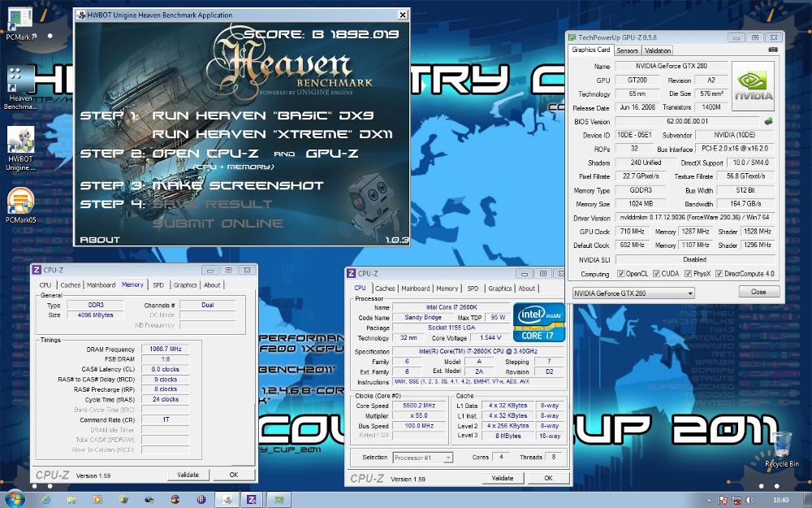Click the Close button in GPU-Z

click(758, 292)
